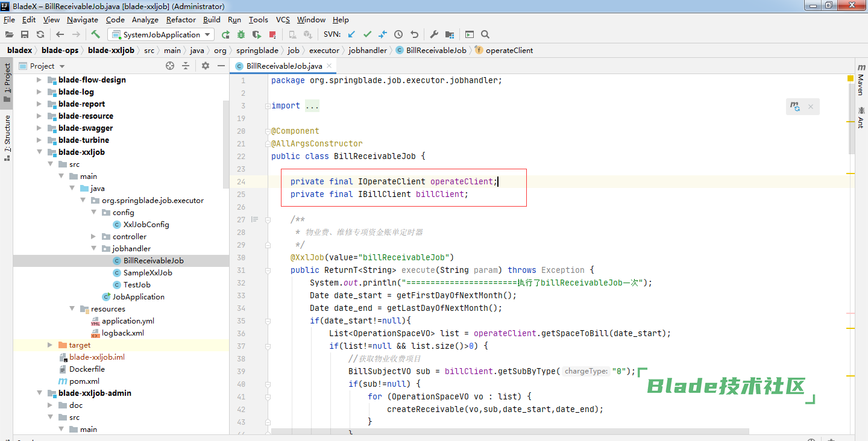Run SystemJobApplication with the green run icon
The image size is (868, 441).
click(225, 34)
